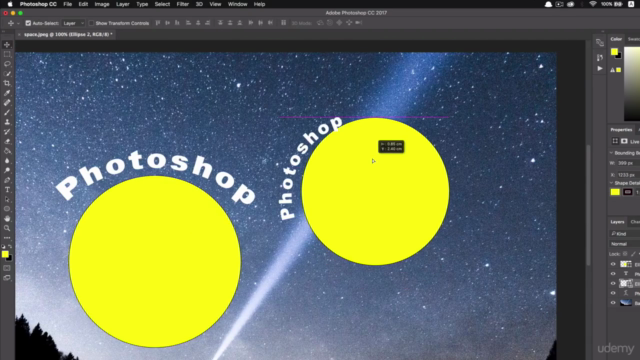Click the Masks button in Properties
This screenshot has width=640, height=360.
coord(624,141)
